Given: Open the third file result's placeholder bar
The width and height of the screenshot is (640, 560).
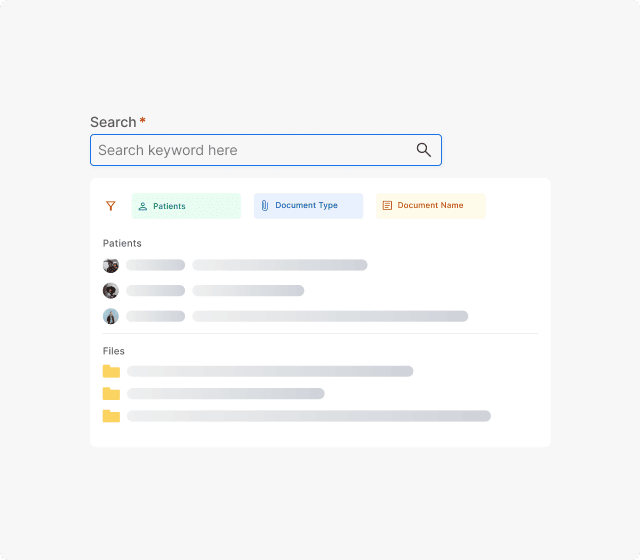Looking at the screenshot, I should [x=308, y=416].
